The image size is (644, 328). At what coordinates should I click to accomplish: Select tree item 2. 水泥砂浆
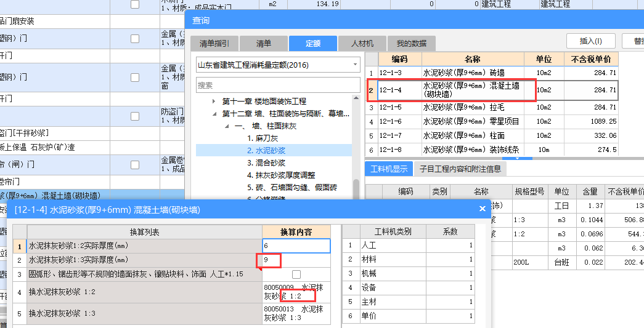pyautogui.click(x=266, y=151)
